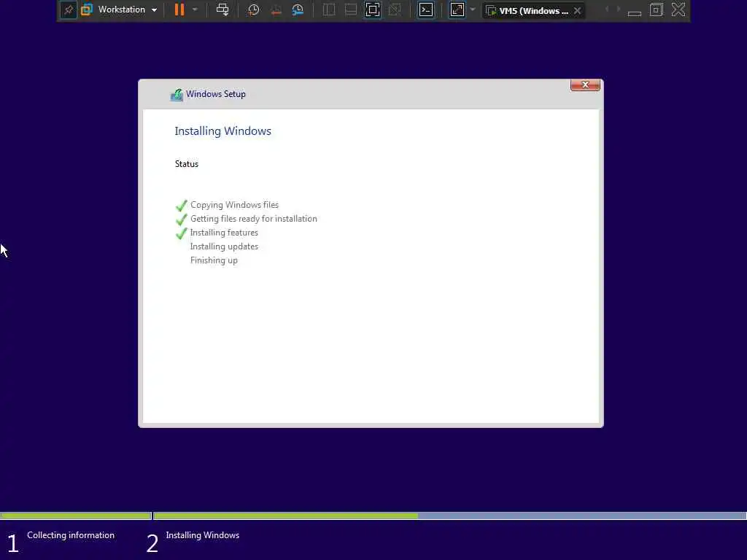Image resolution: width=747 pixels, height=560 pixels.
Task: Click the Windows Setup title icon
Action: [x=177, y=95]
